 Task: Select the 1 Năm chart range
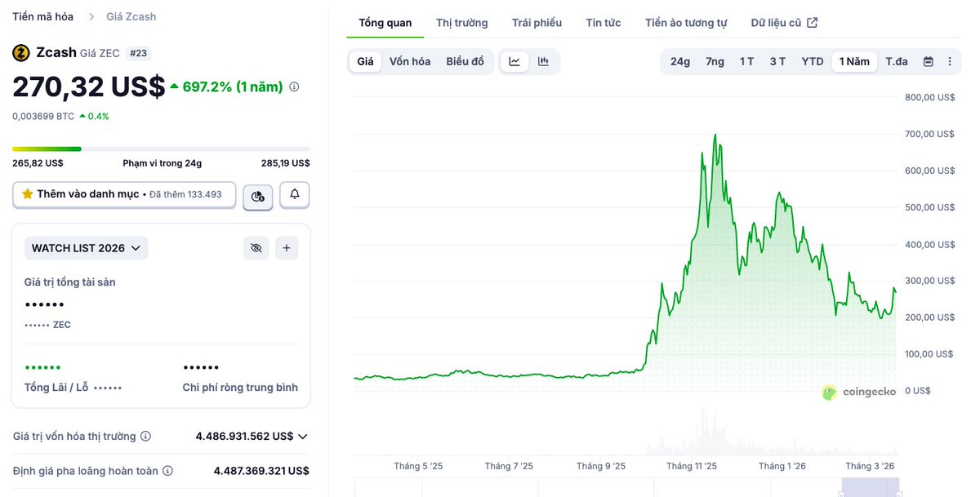[854, 61]
